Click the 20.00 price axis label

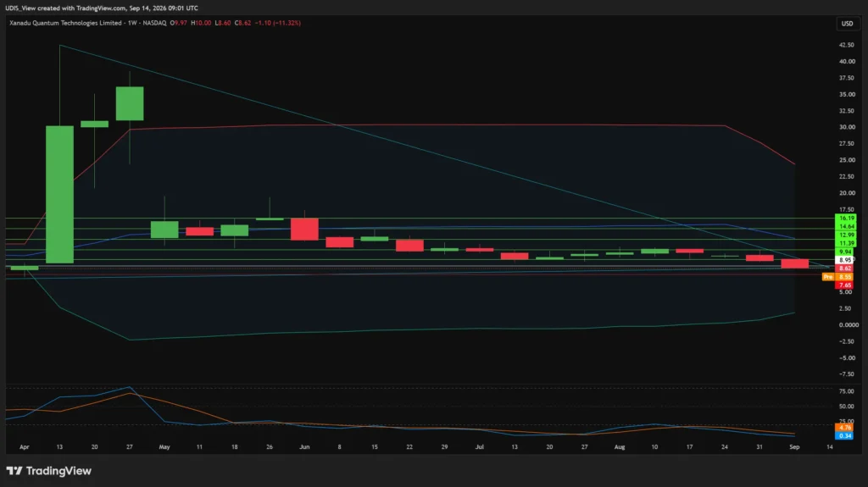click(847, 193)
